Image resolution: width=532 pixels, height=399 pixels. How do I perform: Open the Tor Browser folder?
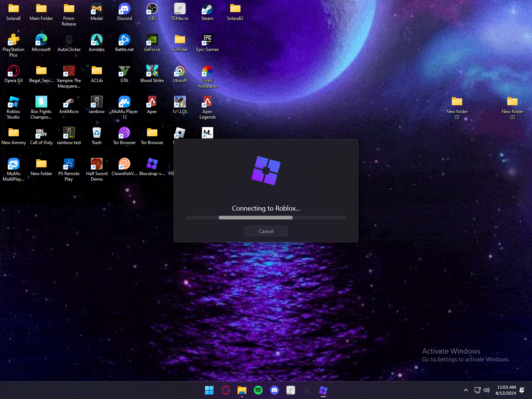(x=152, y=136)
